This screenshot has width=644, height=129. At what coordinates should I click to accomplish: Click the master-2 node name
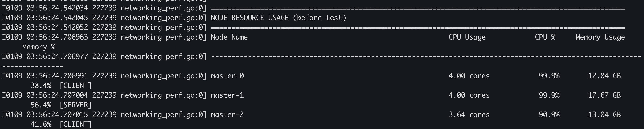[x=227, y=115]
